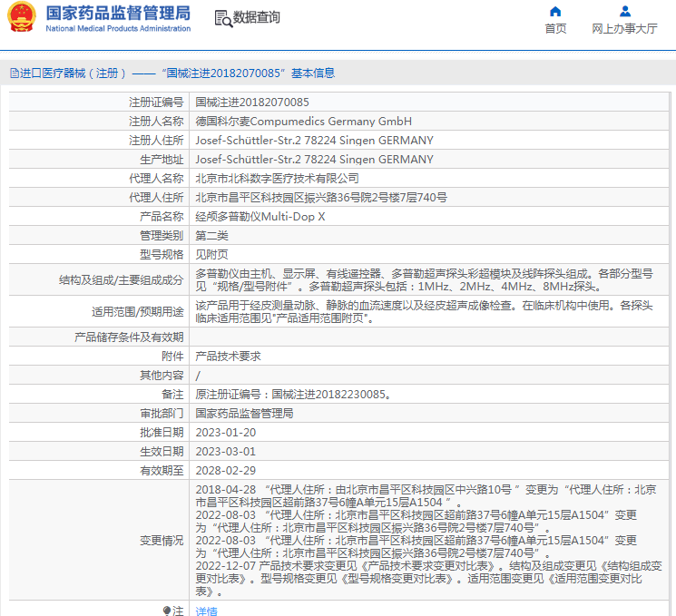Image resolution: width=676 pixels, height=616 pixels.
Task: Click the registrant name Compumedics Germany GmbH
Action: 304,122
